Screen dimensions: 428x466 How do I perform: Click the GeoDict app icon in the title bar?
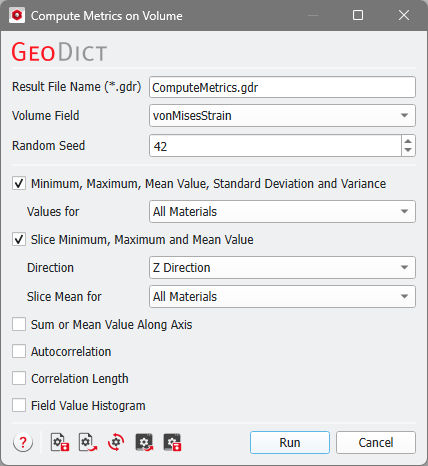pos(17,16)
